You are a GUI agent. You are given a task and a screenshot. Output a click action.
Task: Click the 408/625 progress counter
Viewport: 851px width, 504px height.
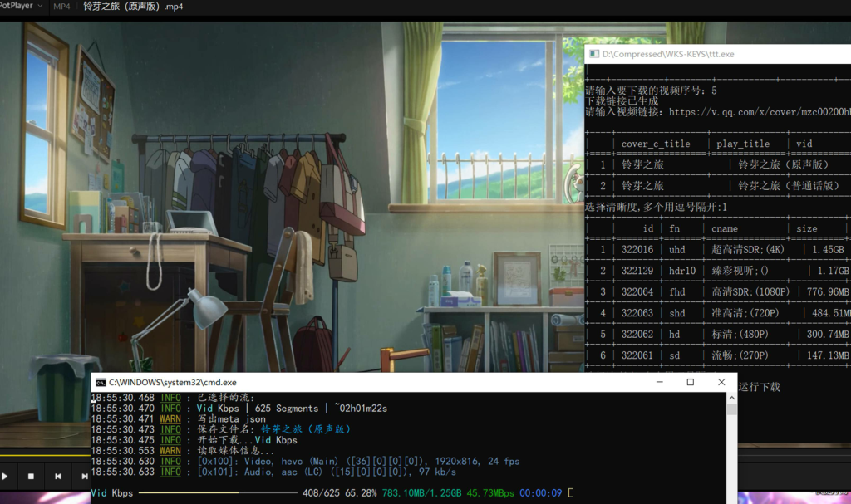321,493
